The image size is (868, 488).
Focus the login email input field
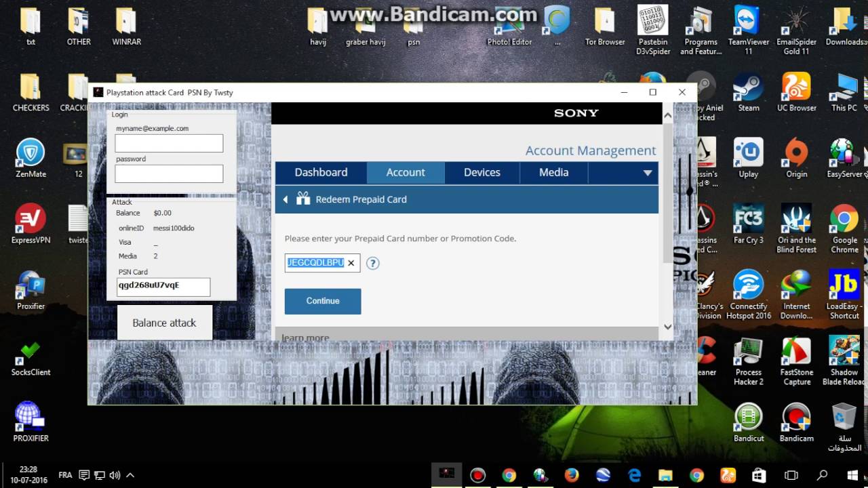pyautogui.click(x=169, y=143)
